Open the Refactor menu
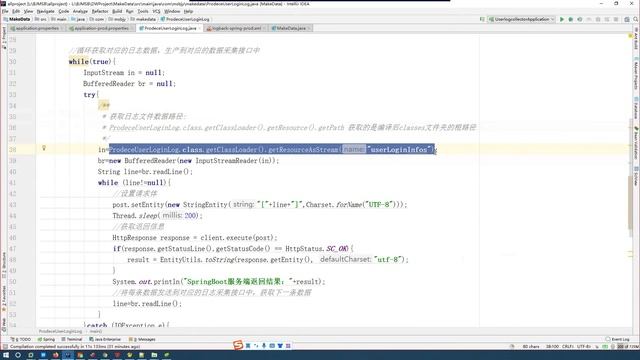 [x=100, y=11]
